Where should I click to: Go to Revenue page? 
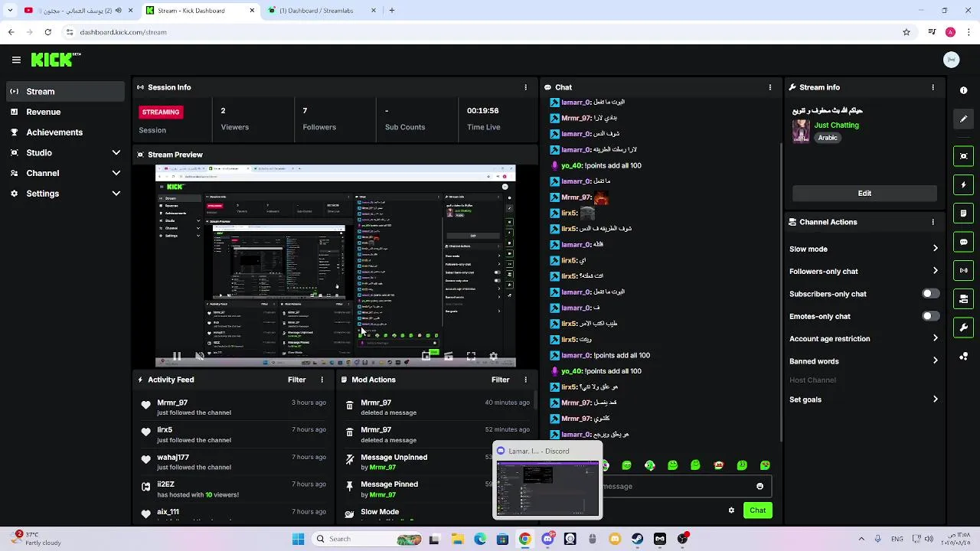pyautogui.click(x=65, y=112)
